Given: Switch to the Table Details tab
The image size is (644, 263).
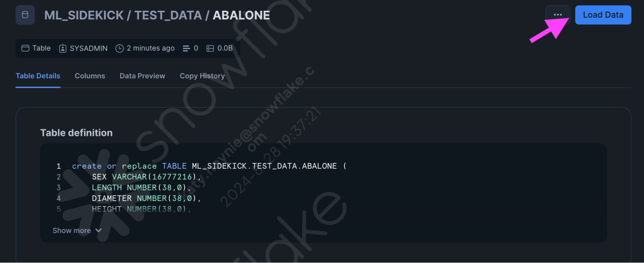Looking at the screenshot, I should (x=38, y=76).
